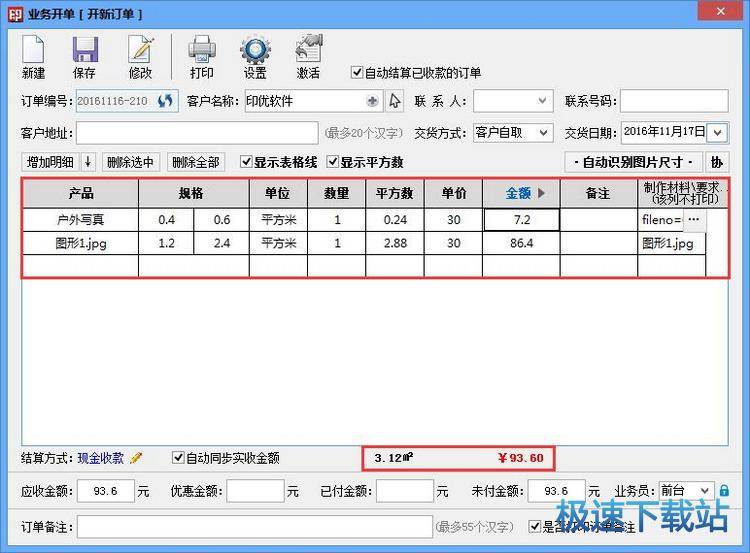Expand the 业务员 前台 dropdown
The width and height of the screenshot is (750, 553).
coord(704,491)
